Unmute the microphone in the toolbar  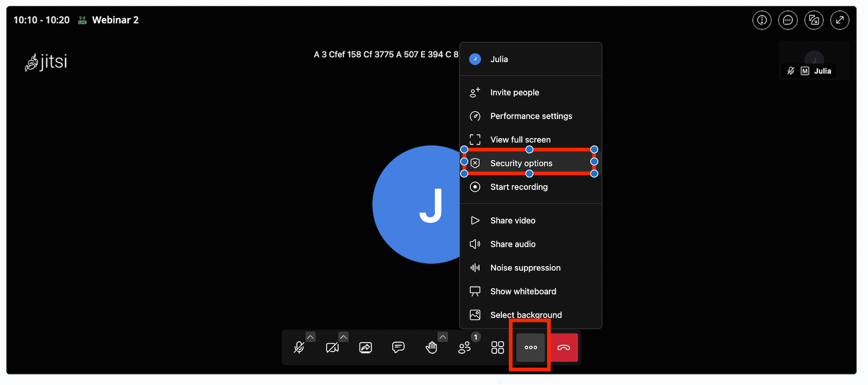click(x=299, y=347)
